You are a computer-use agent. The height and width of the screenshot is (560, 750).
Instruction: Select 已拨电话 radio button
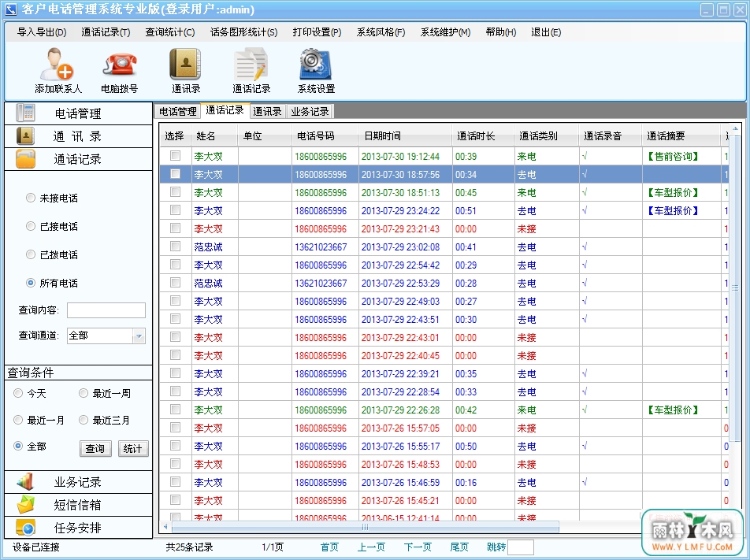30,254
